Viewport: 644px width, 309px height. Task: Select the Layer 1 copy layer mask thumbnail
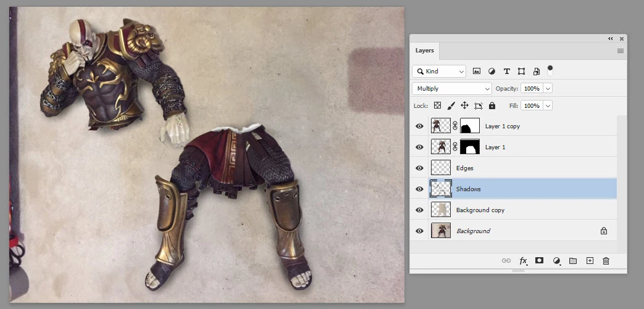tap(470, 126)
